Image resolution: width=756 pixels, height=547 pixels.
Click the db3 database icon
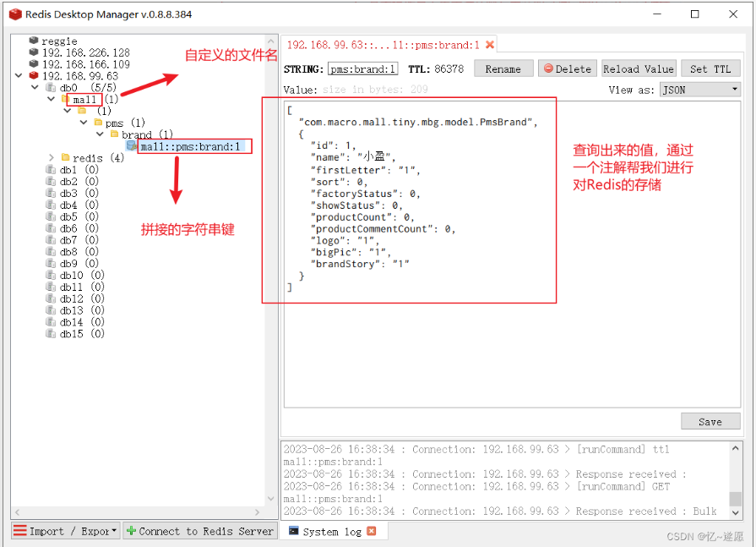[51, 193]
